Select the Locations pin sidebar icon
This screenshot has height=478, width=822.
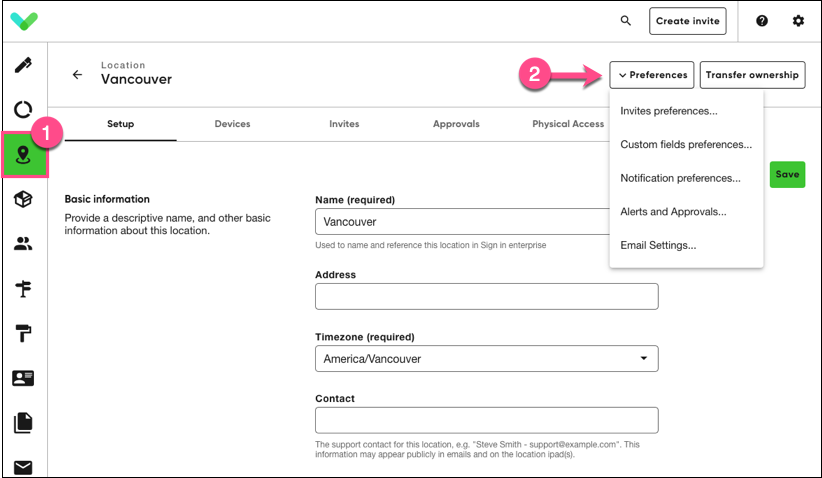[25, 155]
